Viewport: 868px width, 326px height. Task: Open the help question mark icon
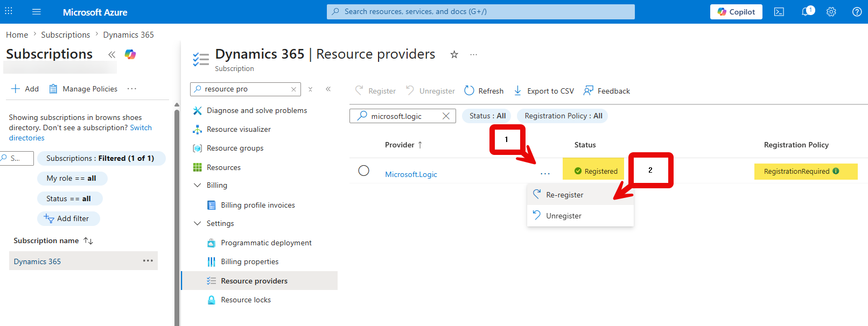click(x=857, y=12)
